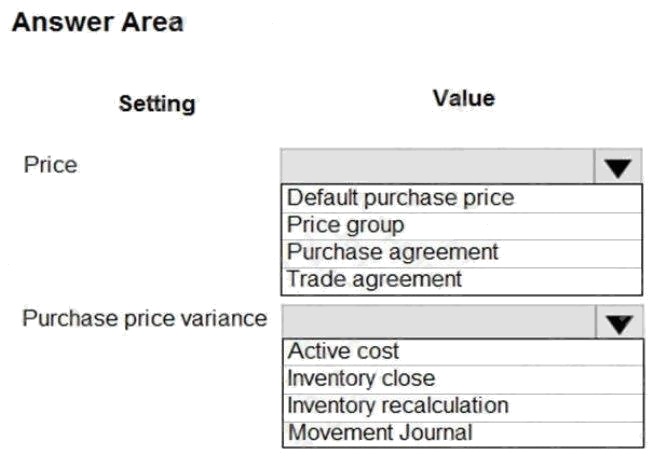Choose Active cost option
Viewport: 656px width, 460px height.
pos(343,352)
